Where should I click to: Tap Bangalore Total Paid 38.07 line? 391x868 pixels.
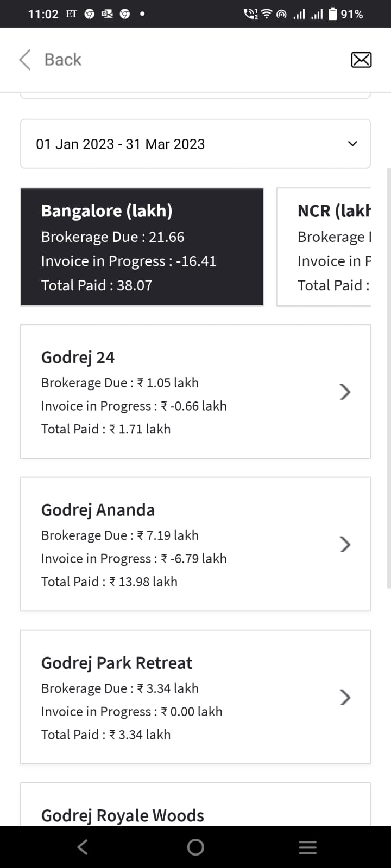tap(97, 285)
